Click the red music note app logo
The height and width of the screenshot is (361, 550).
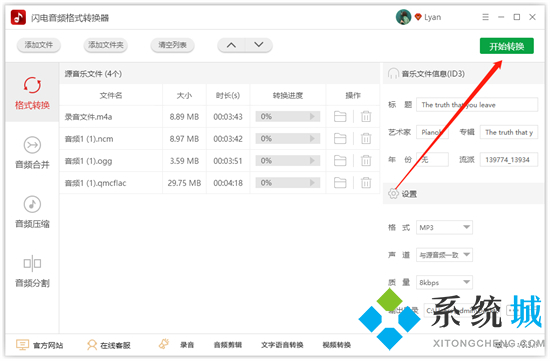tap(18, 17)
